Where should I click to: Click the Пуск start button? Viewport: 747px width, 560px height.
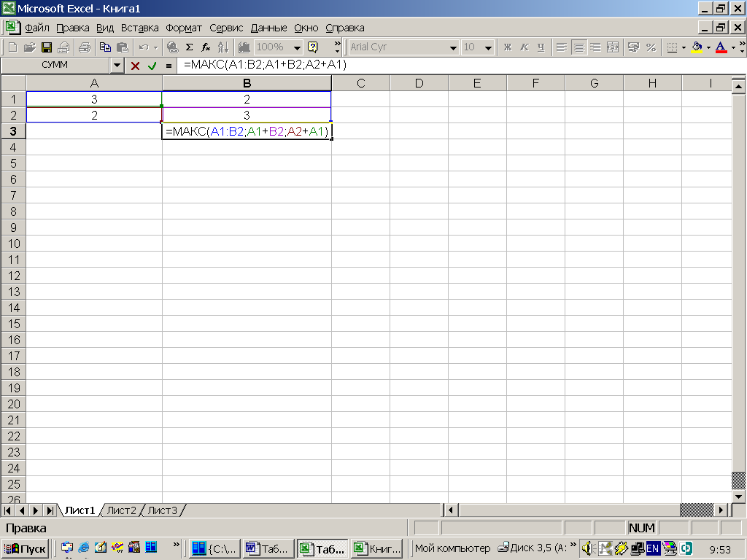[26, 549]
